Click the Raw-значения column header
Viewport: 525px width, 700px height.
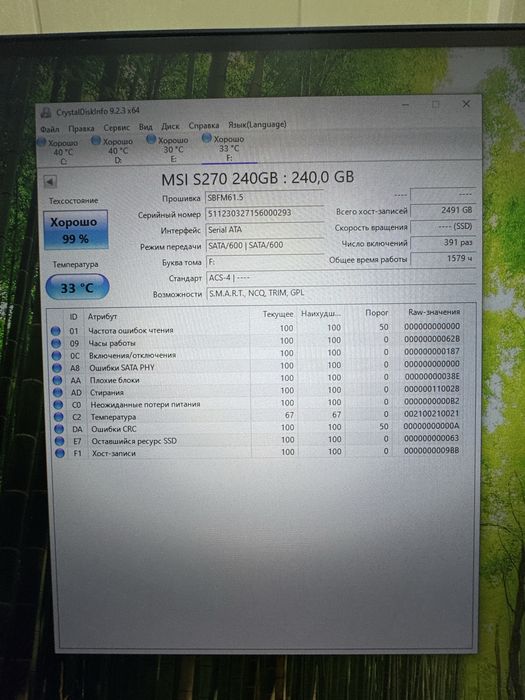pos(434,312)
